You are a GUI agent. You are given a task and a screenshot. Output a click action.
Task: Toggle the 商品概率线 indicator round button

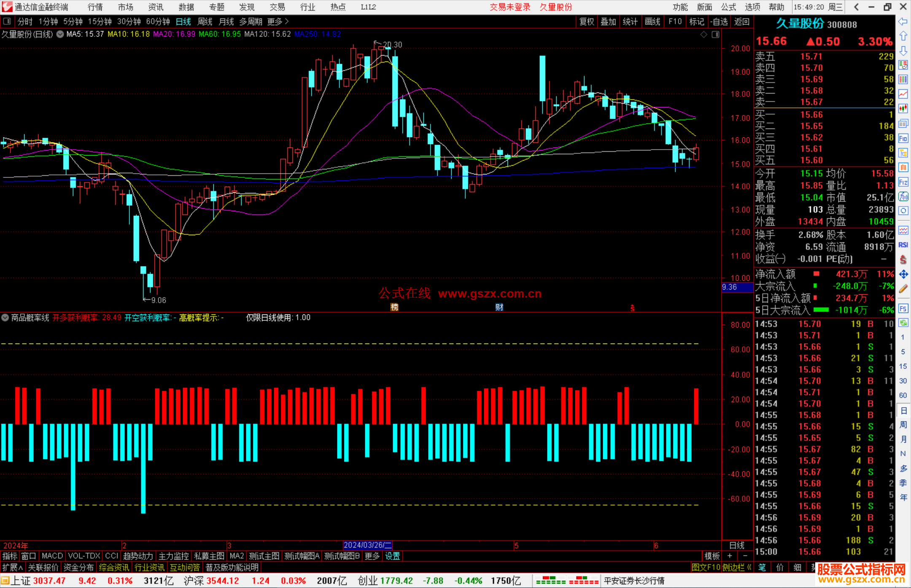[x=5, y=317]
